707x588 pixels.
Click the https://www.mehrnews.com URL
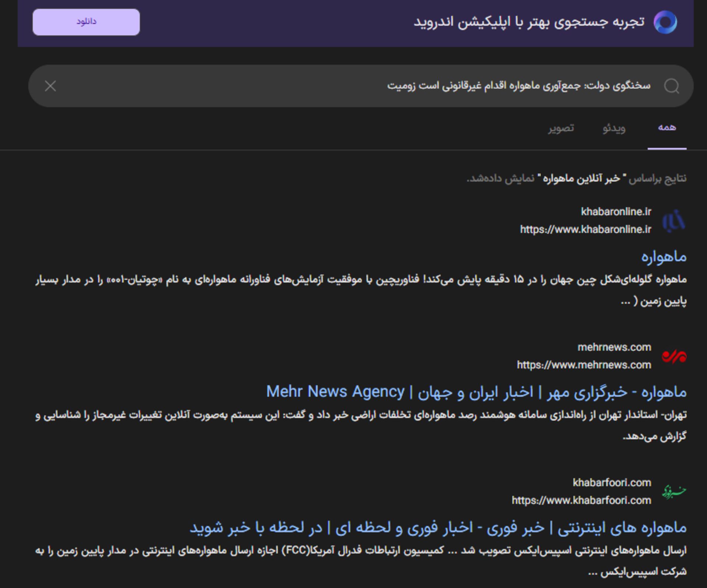click(584, 365)
